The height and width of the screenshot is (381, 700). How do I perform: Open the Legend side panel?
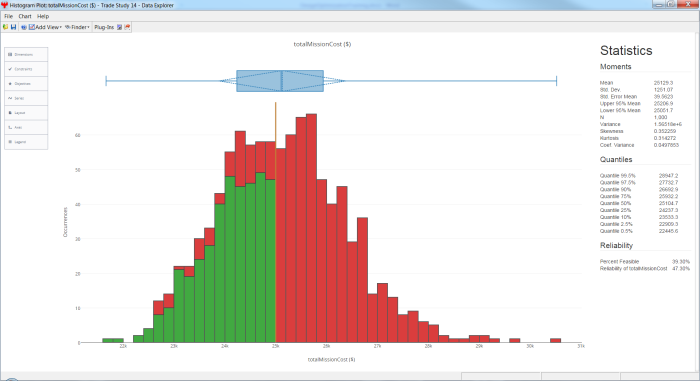tap(26, 142)
